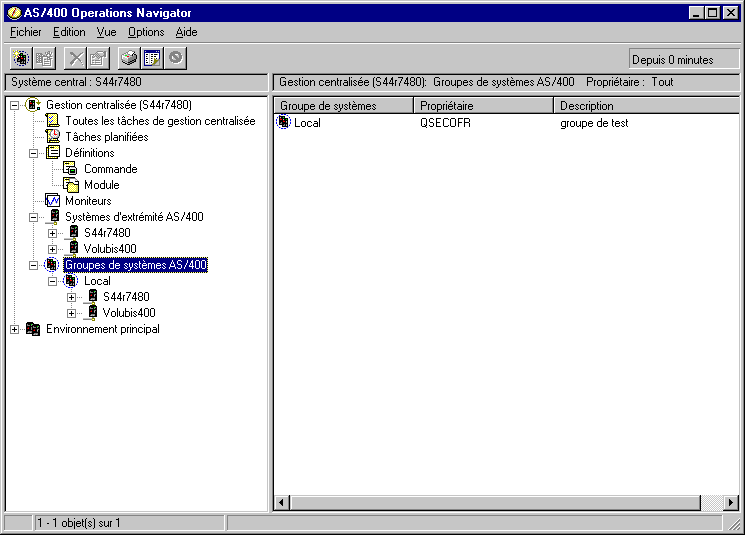Collapse the Systèmes d'extrémité AS/400 node
Image resolution: width=745 pixels, height=535 pixels.
click(33, 217)
